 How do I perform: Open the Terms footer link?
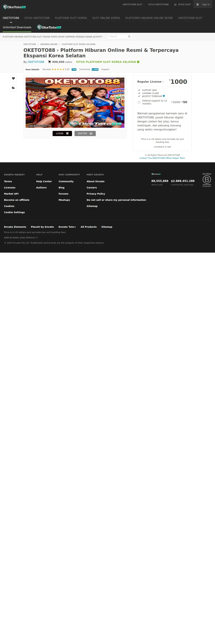click(8, 182)
